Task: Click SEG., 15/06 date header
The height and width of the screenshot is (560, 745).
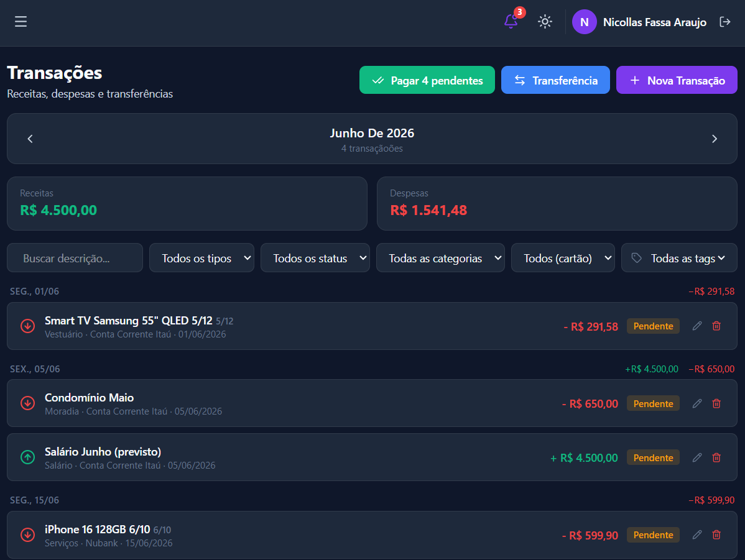Action: click(34, 500)
